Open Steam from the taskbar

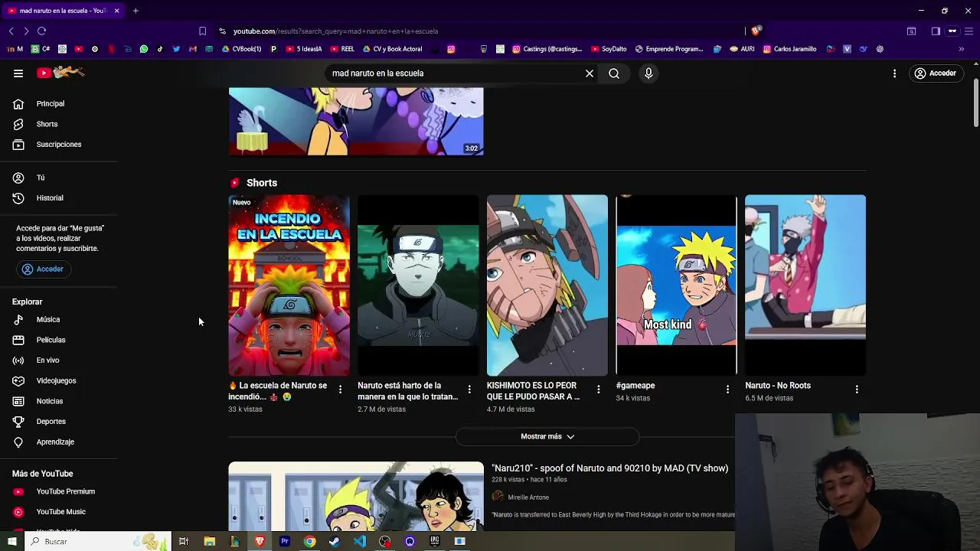tap(335, 542)
